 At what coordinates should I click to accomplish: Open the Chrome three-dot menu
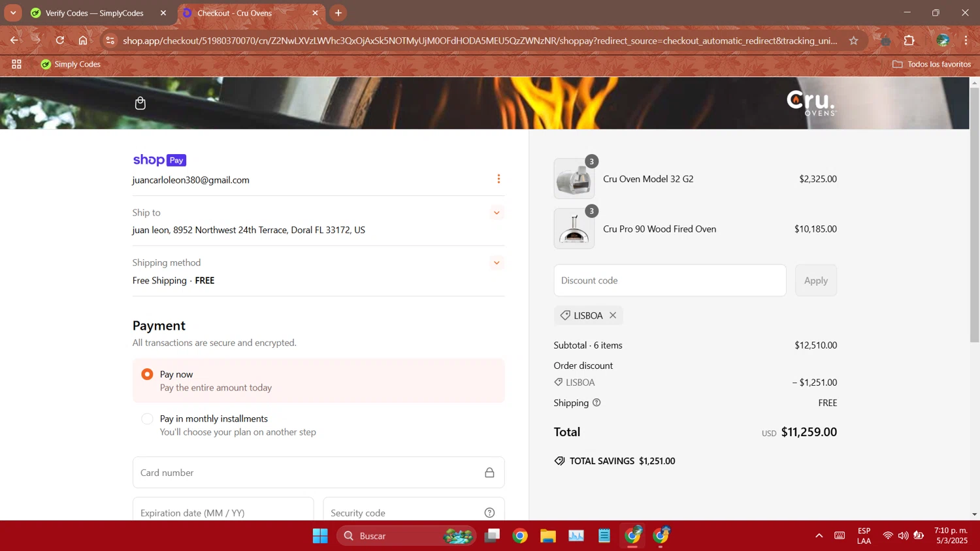(966, 40)
